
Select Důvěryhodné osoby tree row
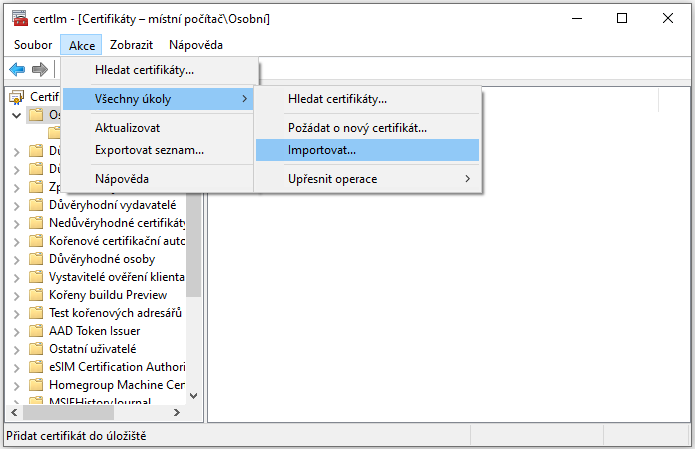(102, 259)
